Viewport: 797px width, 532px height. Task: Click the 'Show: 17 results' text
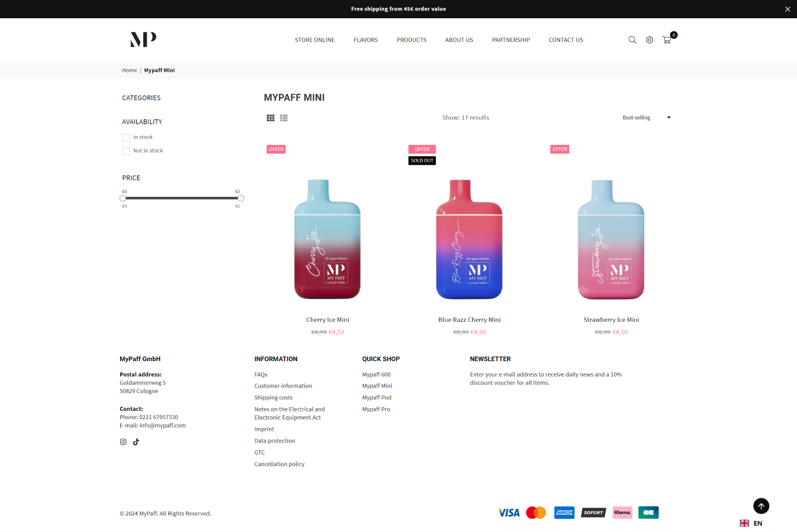tap(465, 118)
